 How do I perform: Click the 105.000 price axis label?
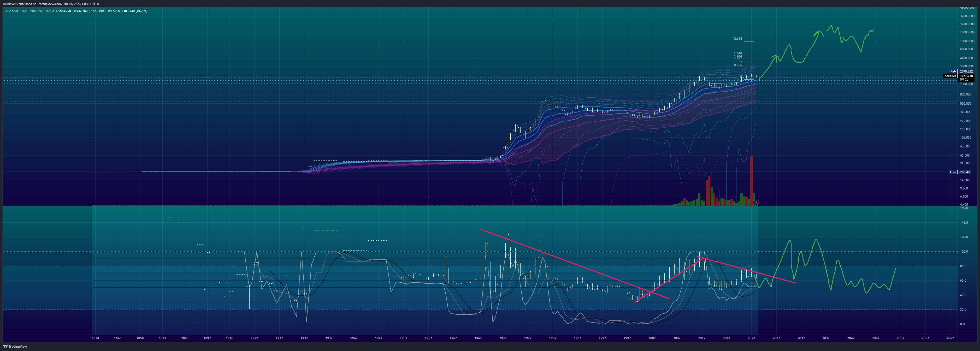coord(966,138)
